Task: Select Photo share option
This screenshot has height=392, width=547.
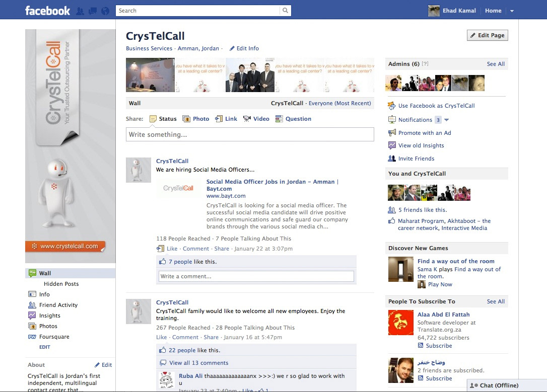Action: pos(196,119)
